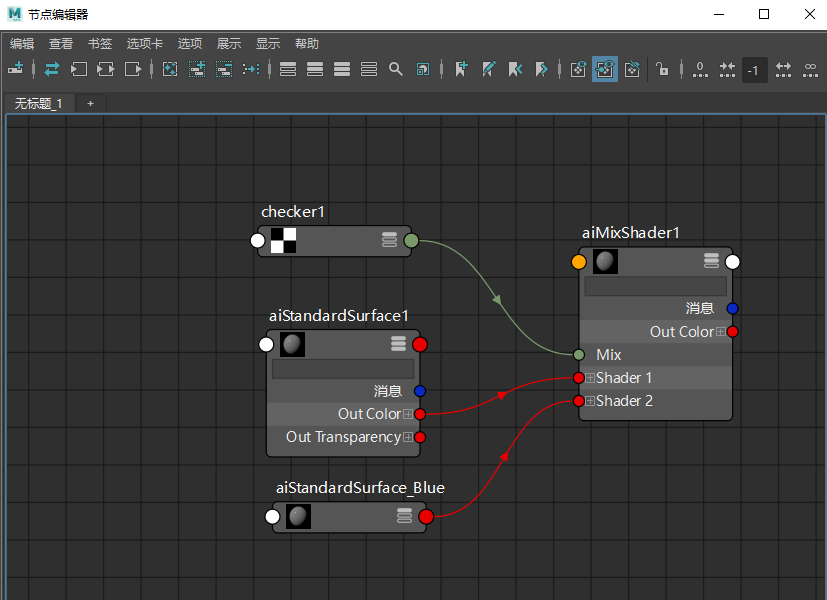Click the filter field on aiMixShader1
The image size is (827, 600).
click(x=656, y=286)
